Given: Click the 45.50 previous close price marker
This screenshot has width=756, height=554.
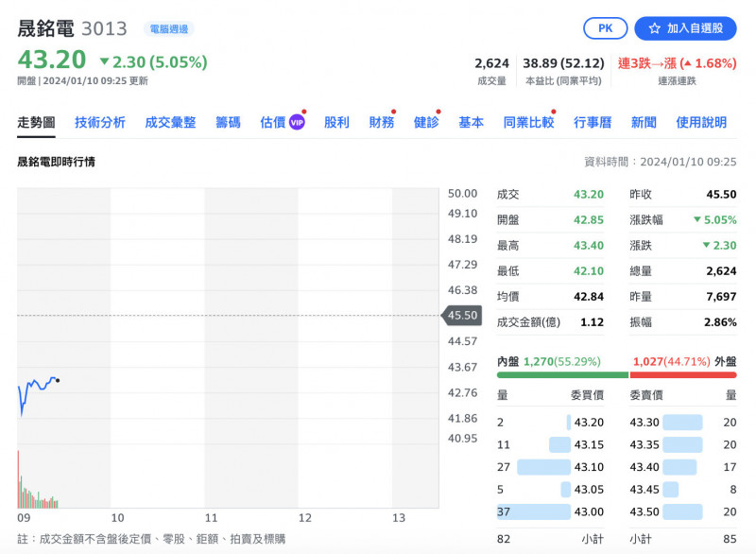Looking at the screenshot, I should click(x=461, y=316).
